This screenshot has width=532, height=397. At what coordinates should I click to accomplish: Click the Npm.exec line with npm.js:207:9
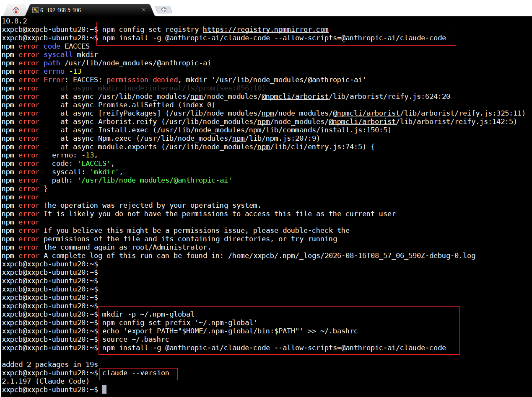pos(161,138)
